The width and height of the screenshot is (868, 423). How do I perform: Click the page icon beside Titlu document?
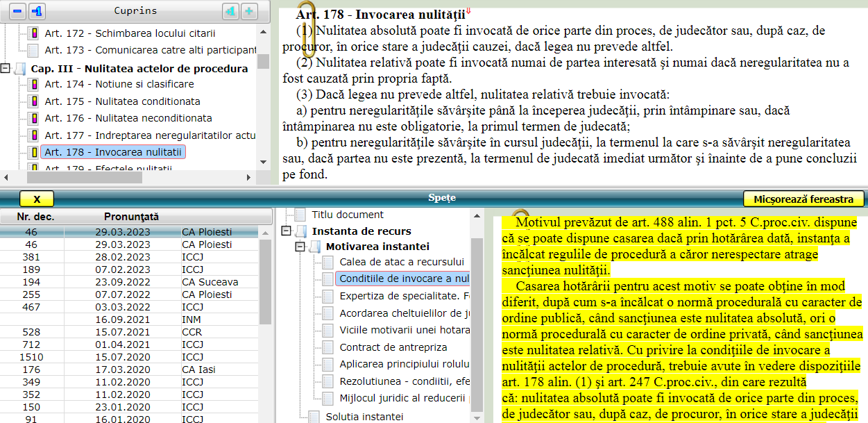point(300,215)
